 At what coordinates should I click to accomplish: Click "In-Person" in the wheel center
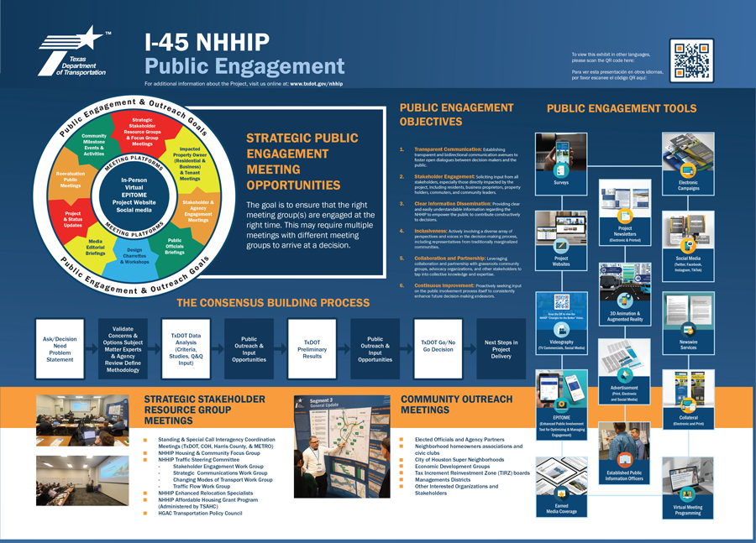pyautogui.click(x=134, y=180)
